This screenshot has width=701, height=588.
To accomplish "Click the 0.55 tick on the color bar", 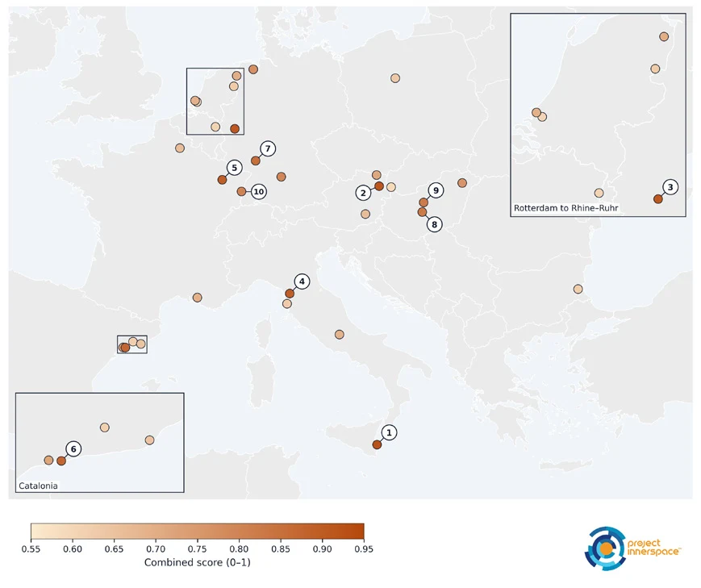I will [x=31, y=548].
